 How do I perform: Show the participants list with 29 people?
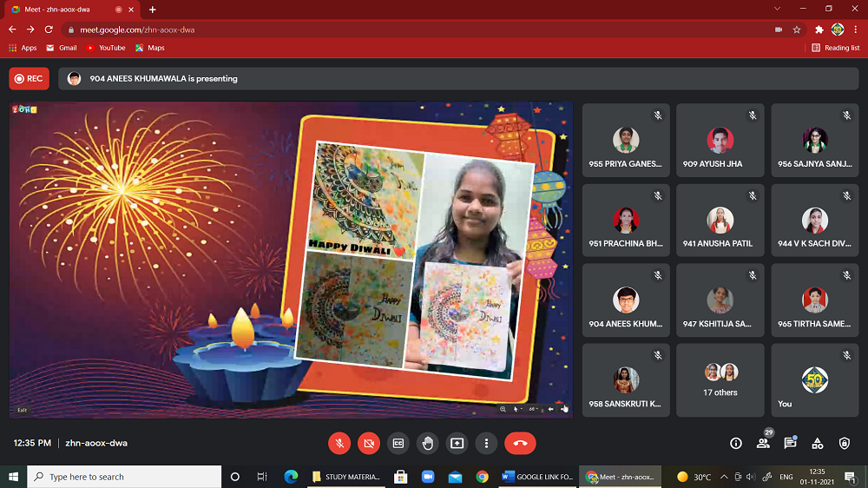pos(763,443)
